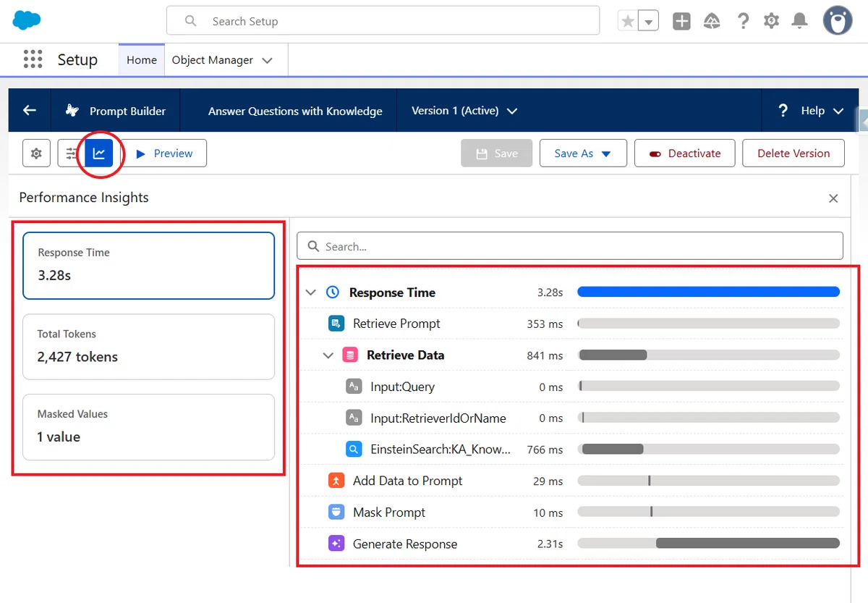Click the Performance Insights heading
868x603 pixels.
(84, 198)
